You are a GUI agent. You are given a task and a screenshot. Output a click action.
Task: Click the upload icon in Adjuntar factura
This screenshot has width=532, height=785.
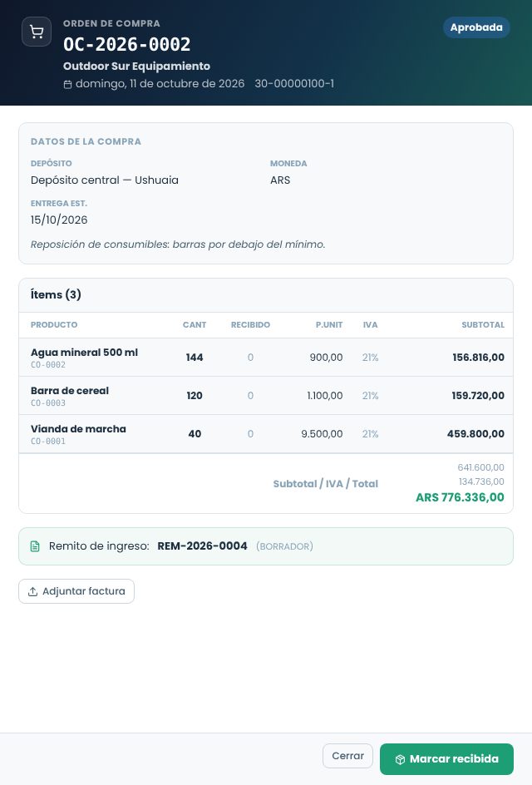[x=32, y=592]
